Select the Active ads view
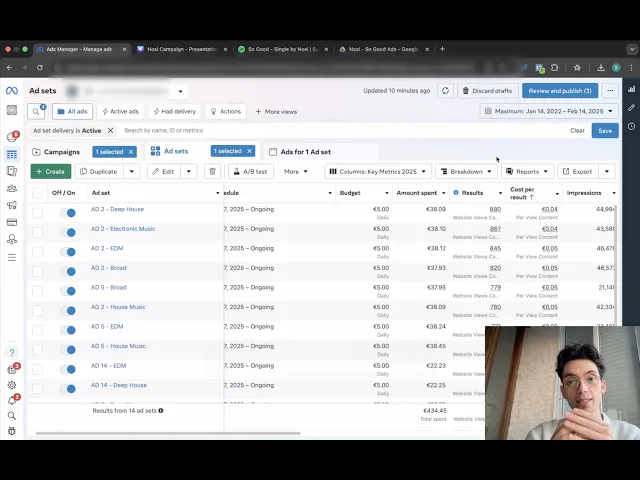Image resolution: width=640 pixels, height=480 pixels. [121, 111]
